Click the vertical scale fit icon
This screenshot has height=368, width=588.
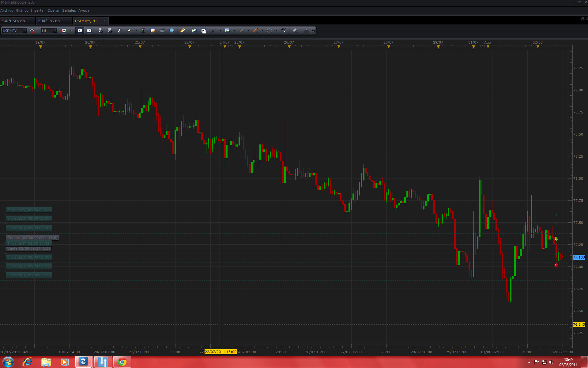click(143, 31)
